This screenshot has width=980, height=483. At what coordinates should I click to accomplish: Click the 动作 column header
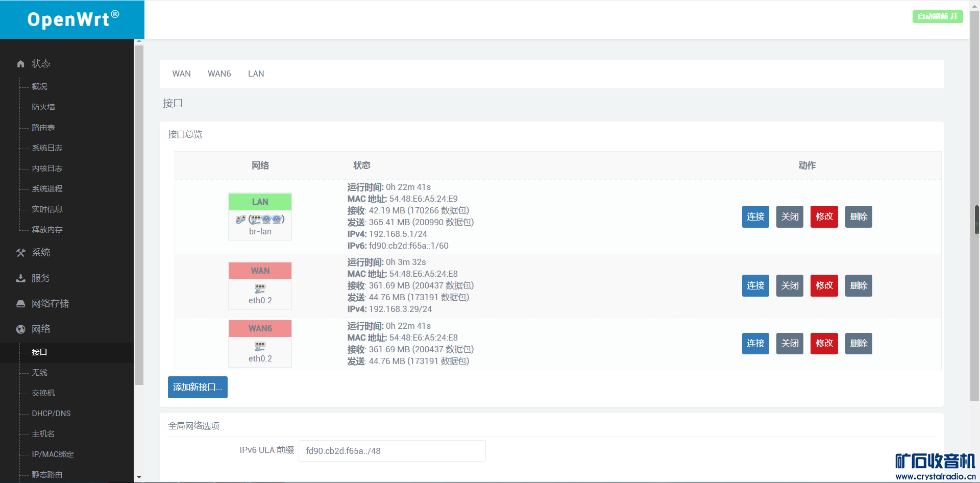coord(807,165)
